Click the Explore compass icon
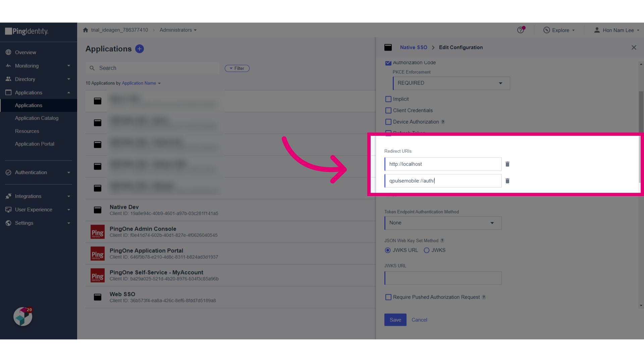Viewport: 644px width, 362px height. click(547, 30)
